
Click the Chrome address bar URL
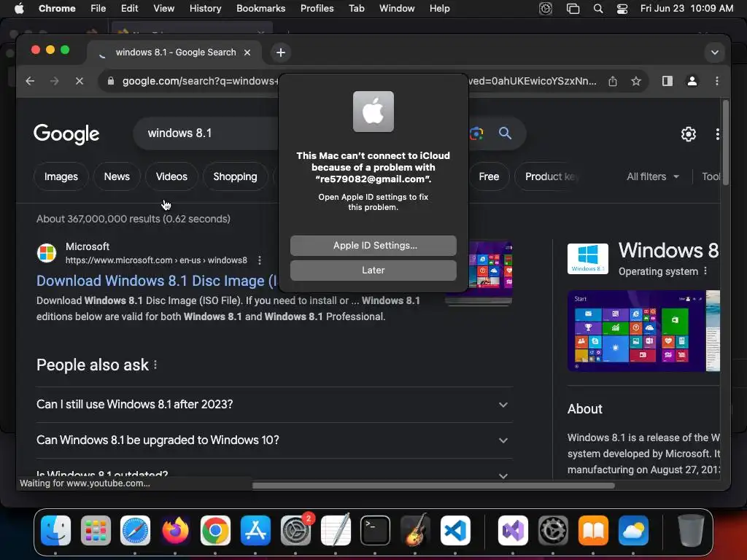pos(200,81)
